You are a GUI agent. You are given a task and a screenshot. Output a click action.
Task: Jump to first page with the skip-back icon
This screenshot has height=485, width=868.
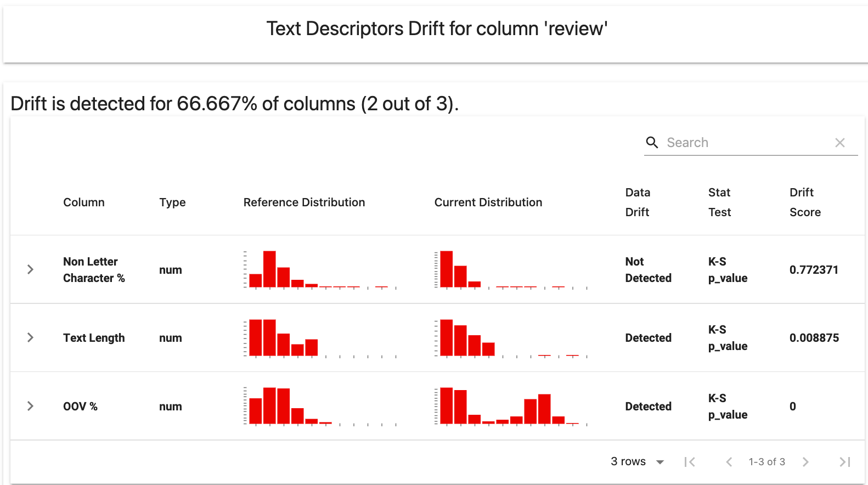[x=690, y=461]
